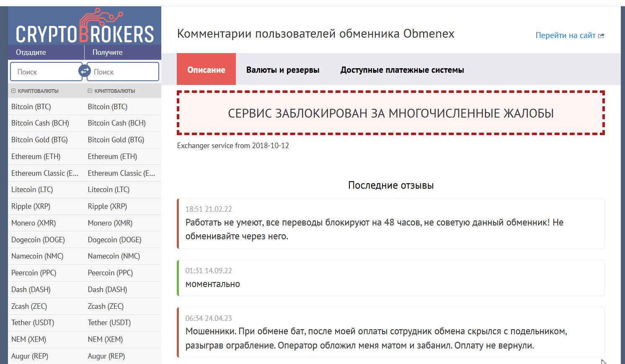Collapse left КРИПТОВАЛЮТЫ group
The height and width of the screenshot is (364, 625).
(13, 91)
